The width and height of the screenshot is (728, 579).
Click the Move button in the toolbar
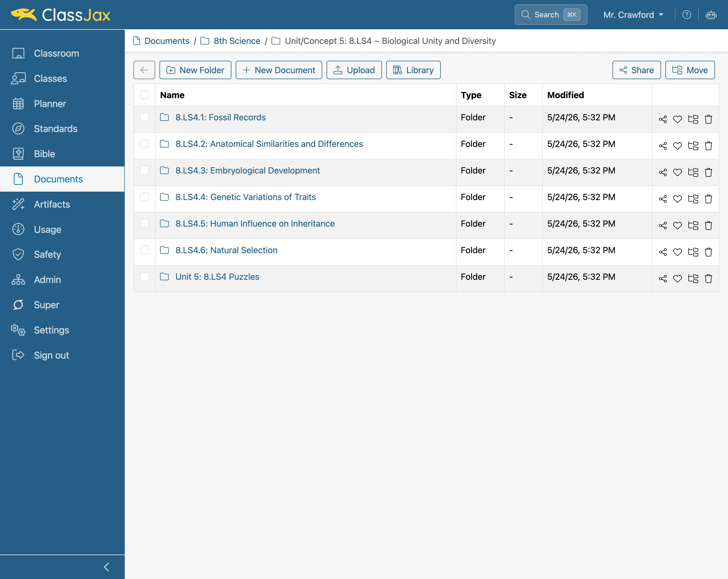pos(690,70)
